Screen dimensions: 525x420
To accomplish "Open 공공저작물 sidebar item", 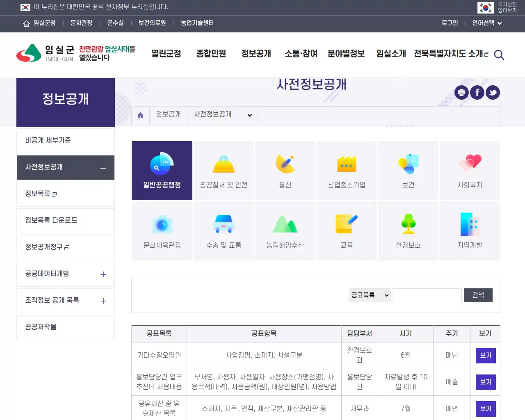I will [x=66, y=327].
